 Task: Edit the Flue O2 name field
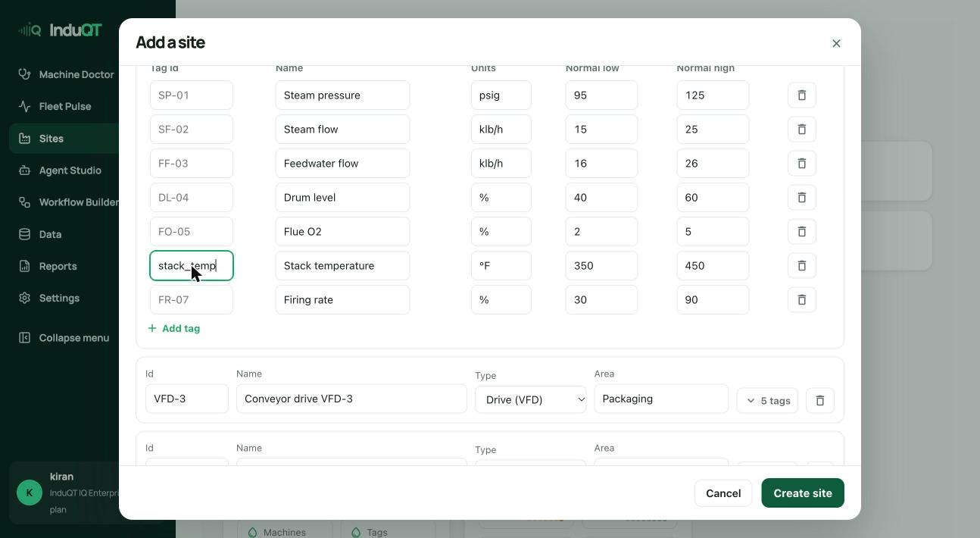click(342, 232)
